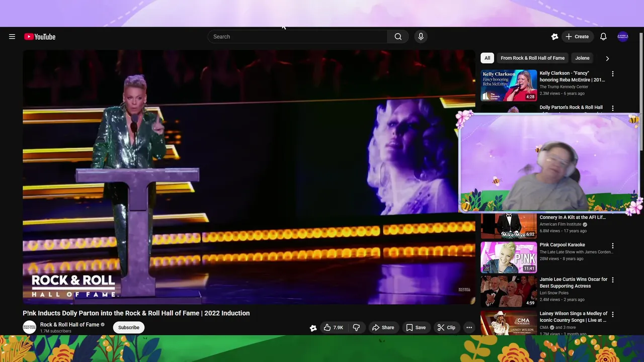The height and width of the screenshot is (362, 644).
Task: Open the YouTube guide hamburger menu
Action: pyautogui.click(x=12, y=37)
